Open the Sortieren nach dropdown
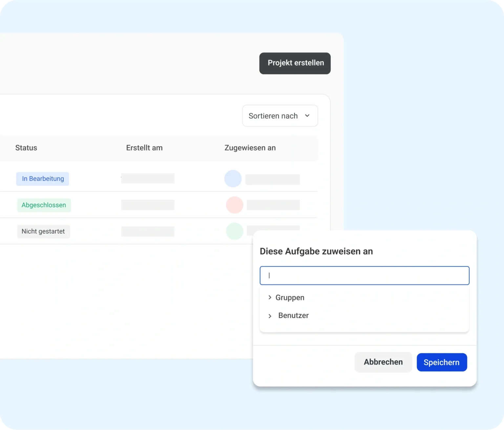This screenshot has height=430, width=504. pos(280,116)
